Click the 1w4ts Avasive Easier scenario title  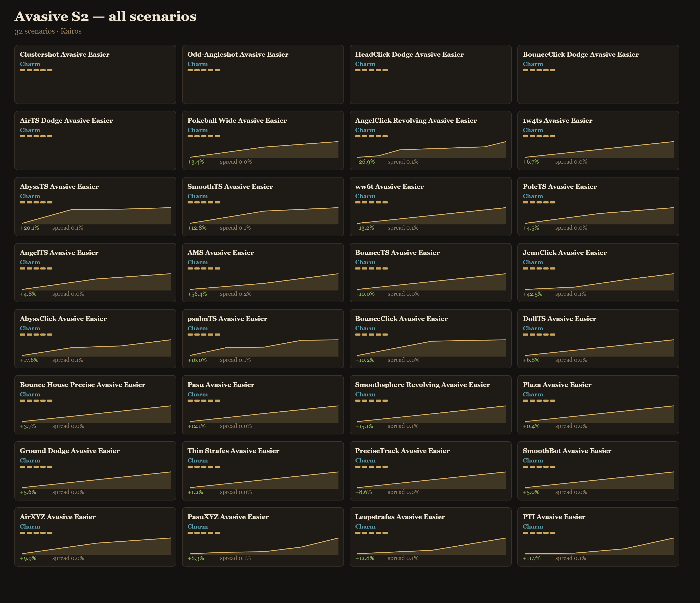tap(557, 120)
